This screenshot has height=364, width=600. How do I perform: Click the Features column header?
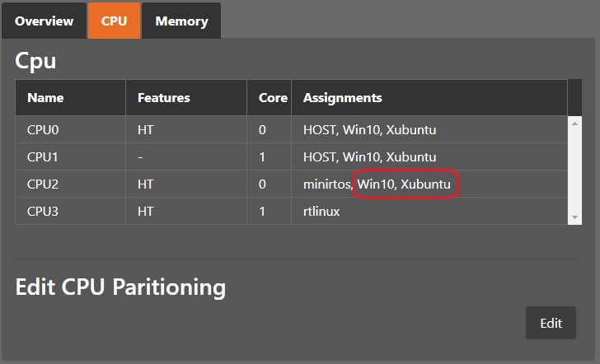click(x=163, y=97)
